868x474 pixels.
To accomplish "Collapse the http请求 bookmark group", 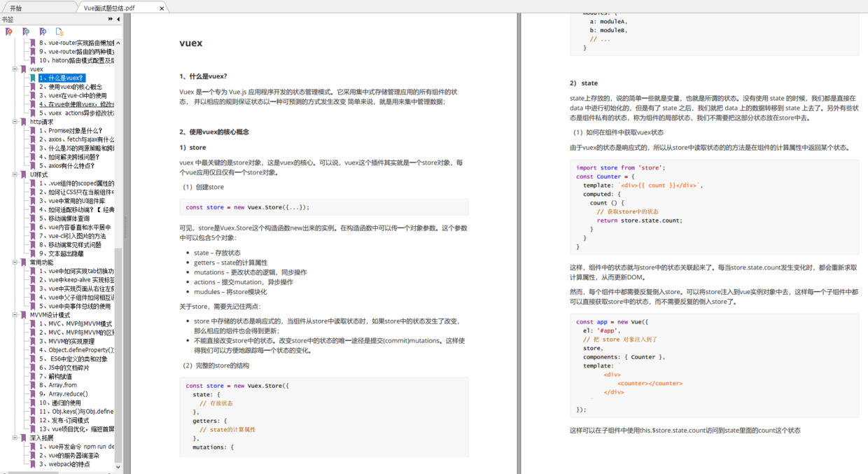I will 15,122.
